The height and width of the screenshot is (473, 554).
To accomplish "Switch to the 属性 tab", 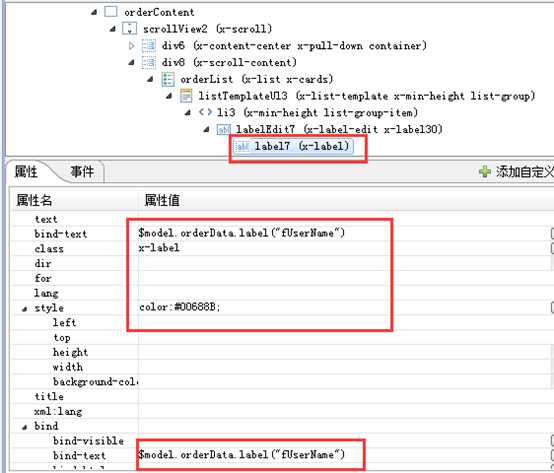I will click(26, 172).
